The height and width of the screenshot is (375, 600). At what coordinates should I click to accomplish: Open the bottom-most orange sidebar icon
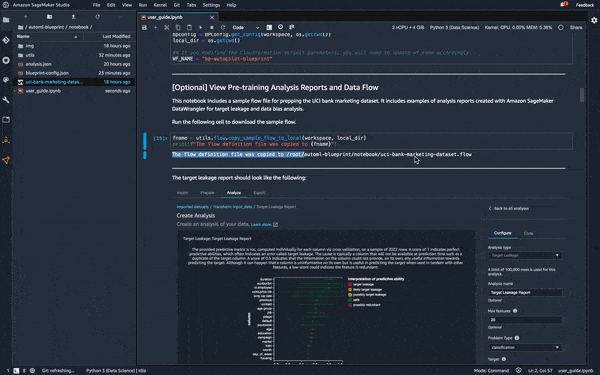6,160
